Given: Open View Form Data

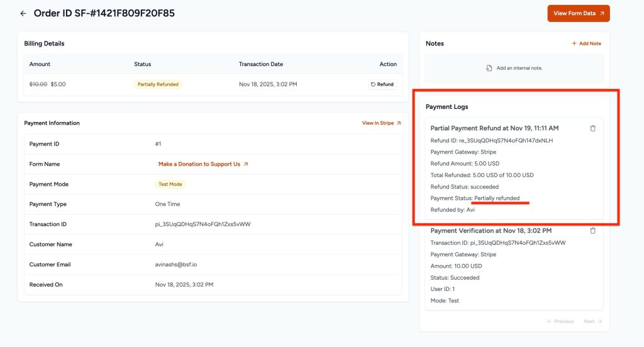Looking at the screenshot, I should coord(578,13).
